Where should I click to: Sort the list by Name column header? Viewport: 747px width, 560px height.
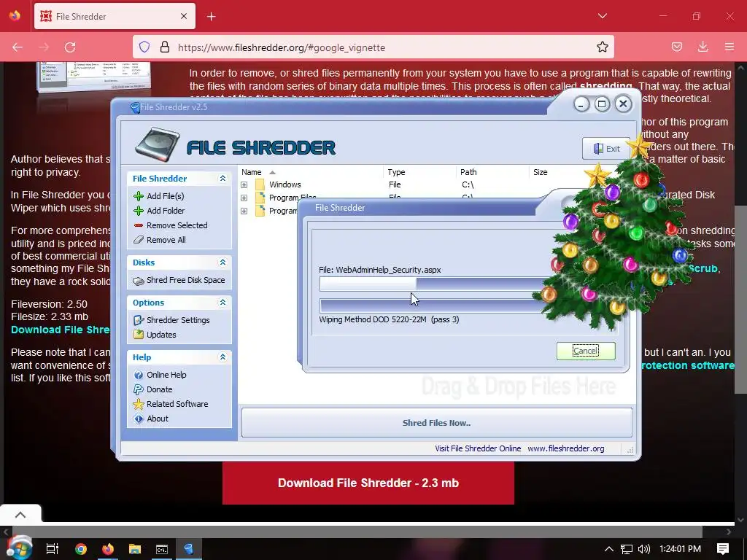[312, 172]
